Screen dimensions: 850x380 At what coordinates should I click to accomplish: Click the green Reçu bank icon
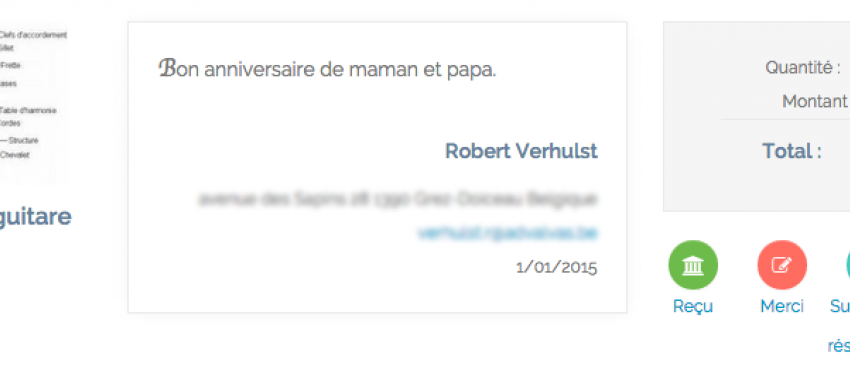click(693, 265)
